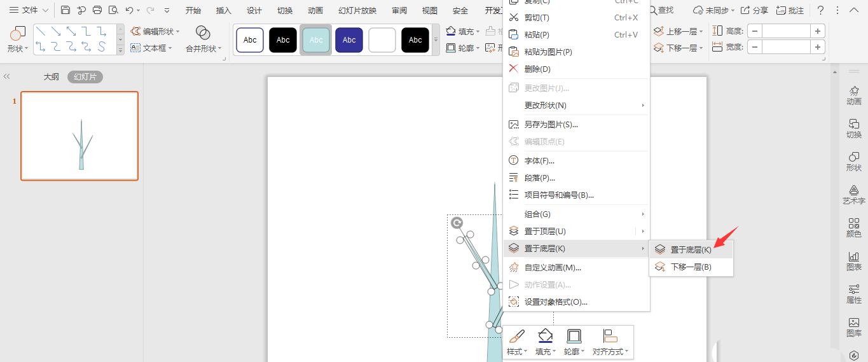
Task: Switch the left pane to 大纲 view
Action: pyautogui.click(x=52, y=77)
